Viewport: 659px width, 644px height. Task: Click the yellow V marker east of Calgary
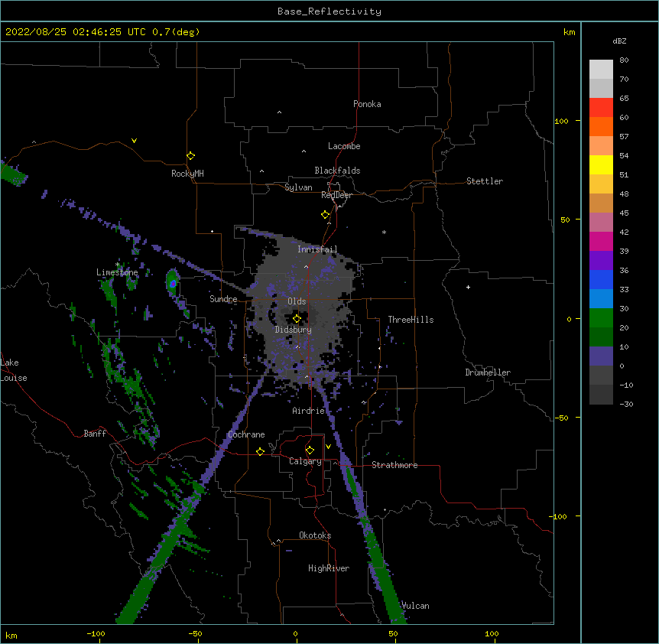point(328,447)
